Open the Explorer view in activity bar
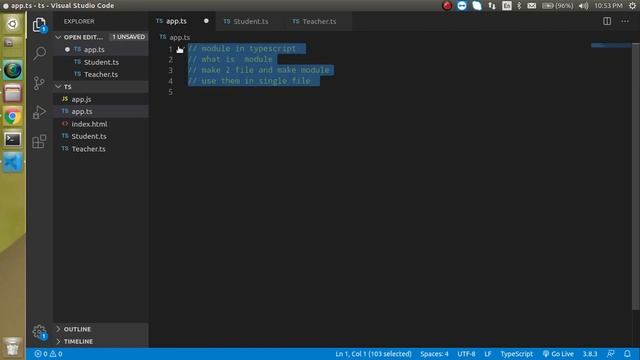 click(39, 25)
